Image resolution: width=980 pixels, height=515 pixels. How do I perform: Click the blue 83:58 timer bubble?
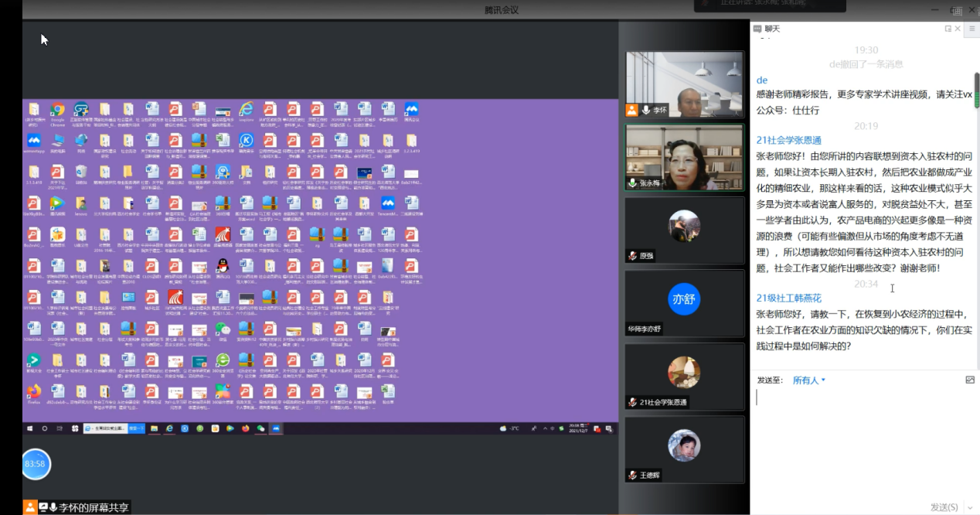pyautogui.click(x=36, y=464)
